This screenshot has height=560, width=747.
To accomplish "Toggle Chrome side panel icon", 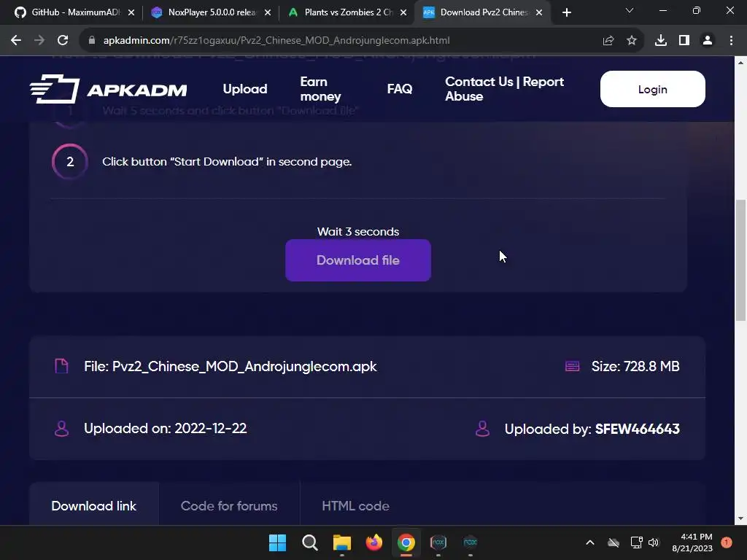I will coord(684,41).
